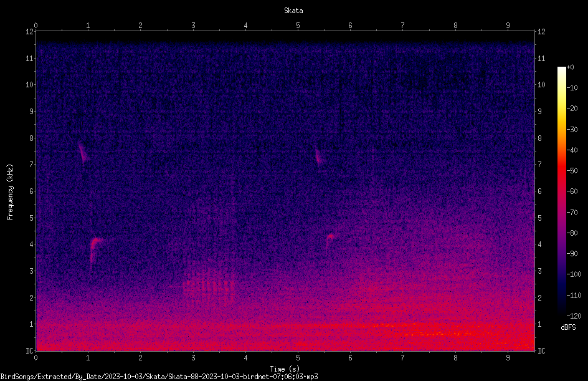
Task: Click the "12" tick on the right frequency axis
Action: 541,32
